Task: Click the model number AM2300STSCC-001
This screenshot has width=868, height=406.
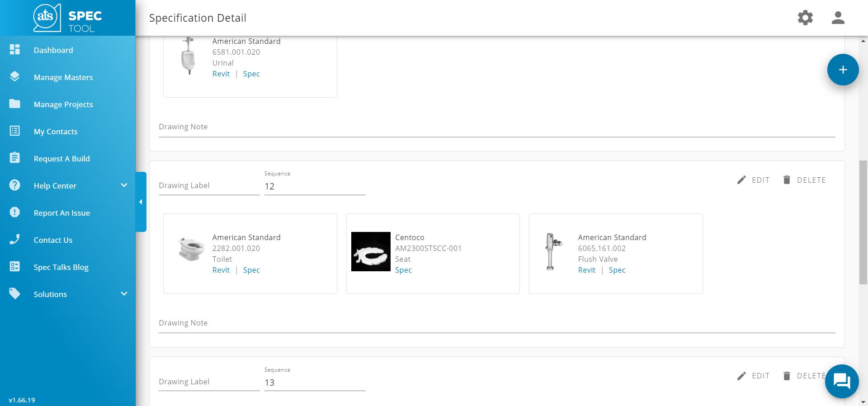Action: pos(428,248)
